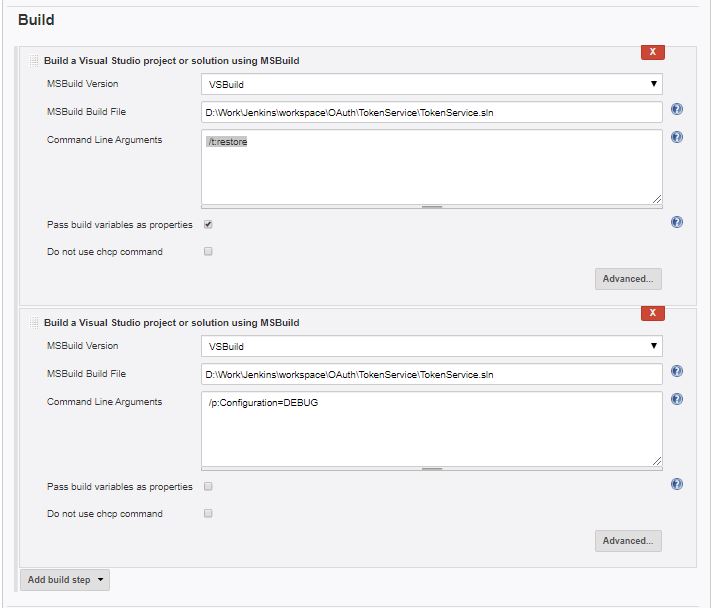Screen dimensions: 714x608
Task: Open first MSBuild Version dropdown
Action: tap(432, 84)
